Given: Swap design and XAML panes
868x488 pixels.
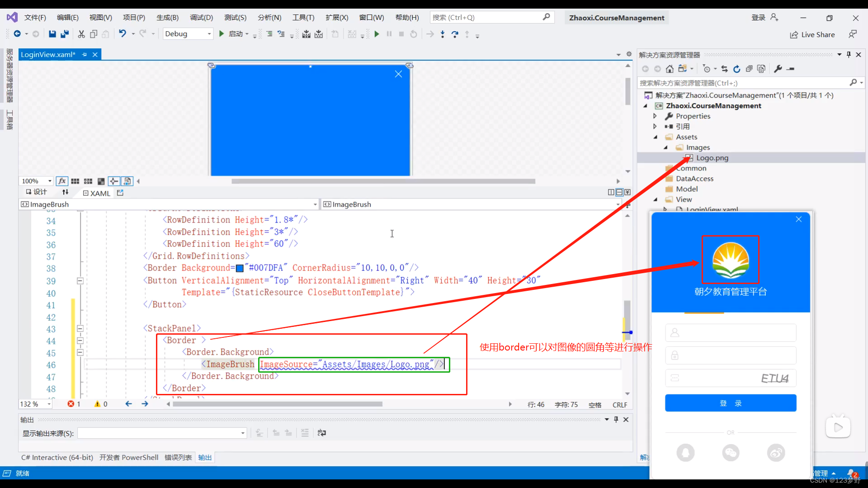Looking at the screenshot, I should (65, 192).
